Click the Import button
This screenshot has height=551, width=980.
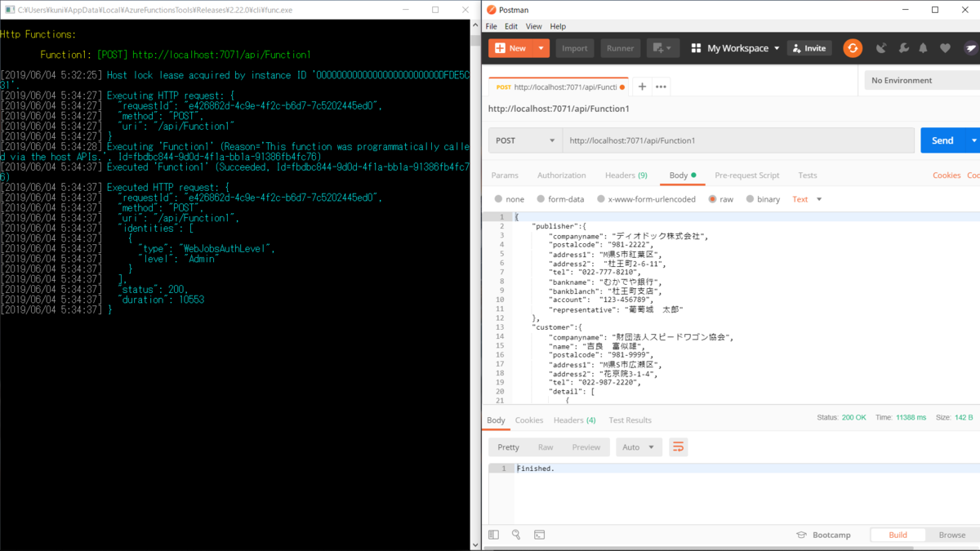click(575, 48)
